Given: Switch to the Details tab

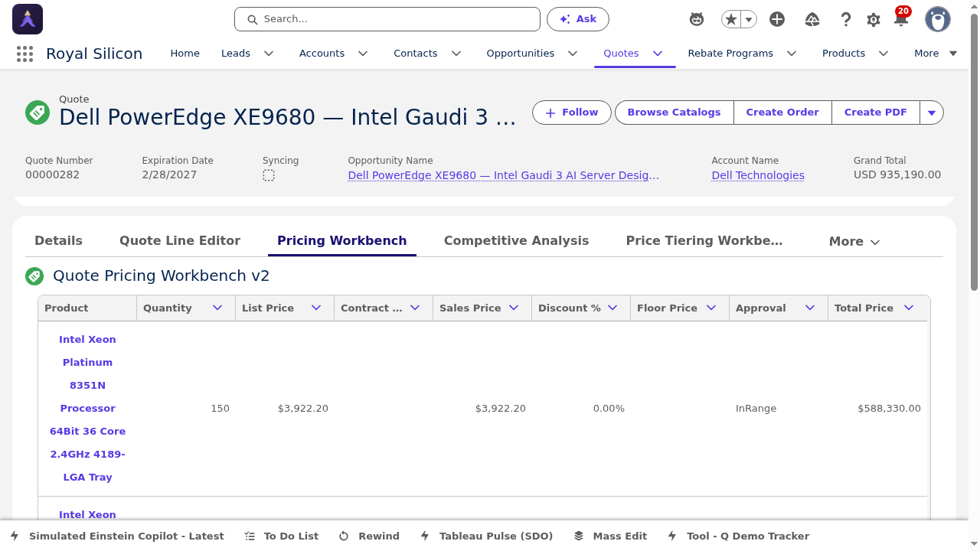Looking at the screenshot, I should point(58,240).
